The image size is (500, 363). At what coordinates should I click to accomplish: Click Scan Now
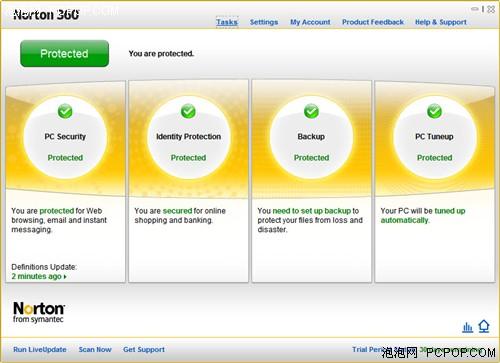tap(95, 350)
